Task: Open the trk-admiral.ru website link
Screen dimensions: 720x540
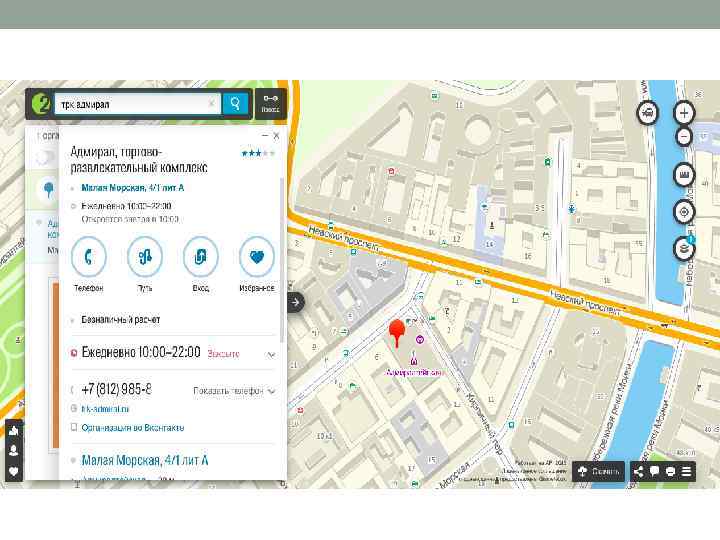Action: coord(105,409)
